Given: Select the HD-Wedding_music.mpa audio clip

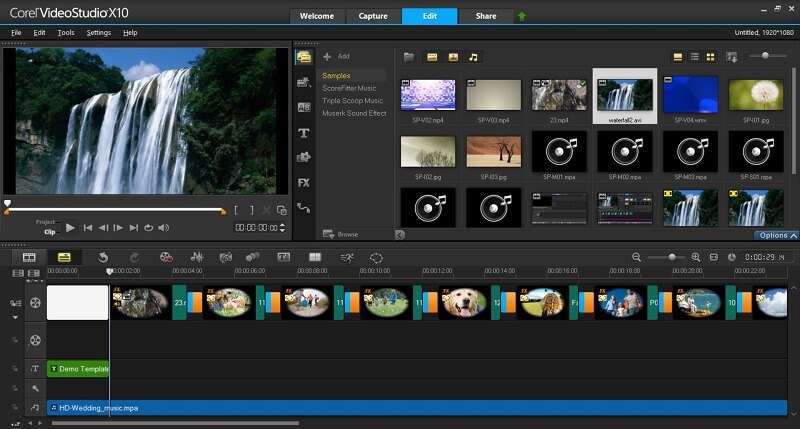Looking at the screenshot, I should tap(417, 408).
